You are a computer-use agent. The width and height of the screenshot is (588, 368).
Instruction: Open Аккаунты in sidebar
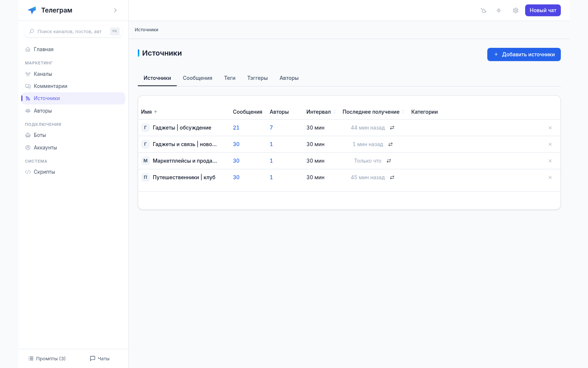[x=73, y=148]
